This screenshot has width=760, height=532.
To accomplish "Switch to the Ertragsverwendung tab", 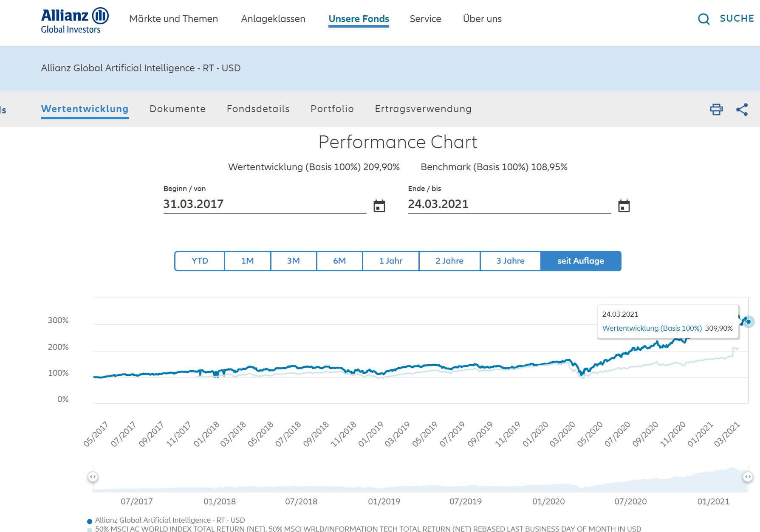I will pyautogui.click(x=423, y=109).
